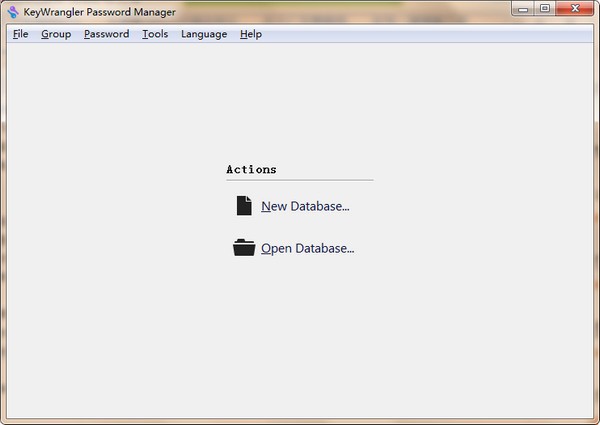600x425 pixels.
Task: Close the KeyWrangler Password Manager window
Action: point(575,8)
